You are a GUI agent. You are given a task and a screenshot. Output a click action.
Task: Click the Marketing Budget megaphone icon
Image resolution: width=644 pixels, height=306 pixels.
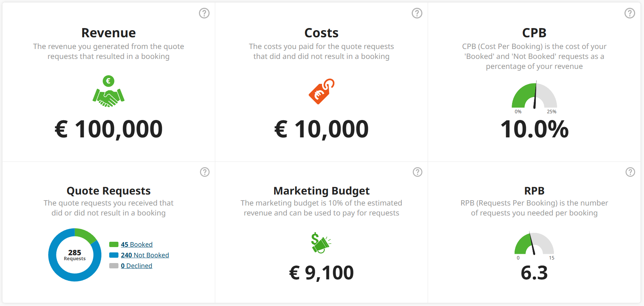(x=321, y=243)
